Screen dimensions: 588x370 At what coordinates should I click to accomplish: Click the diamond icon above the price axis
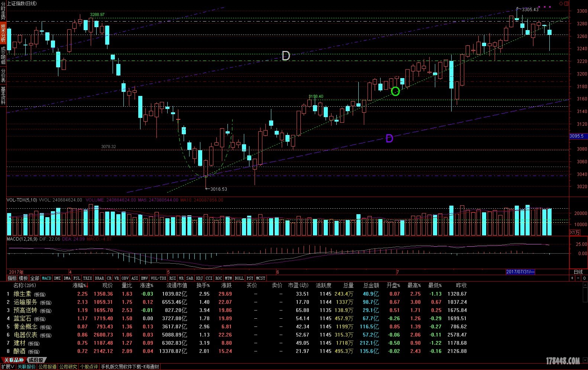click(x=561, y=3)
